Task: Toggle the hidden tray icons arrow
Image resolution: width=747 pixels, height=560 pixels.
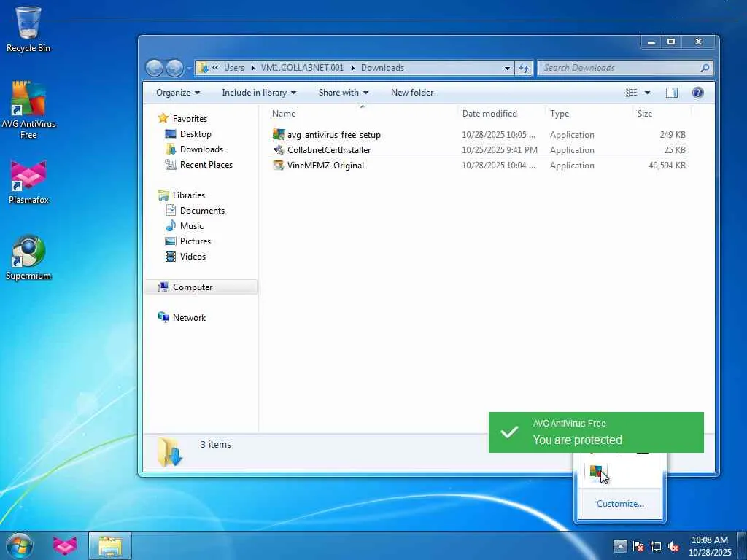Action: 620,546
